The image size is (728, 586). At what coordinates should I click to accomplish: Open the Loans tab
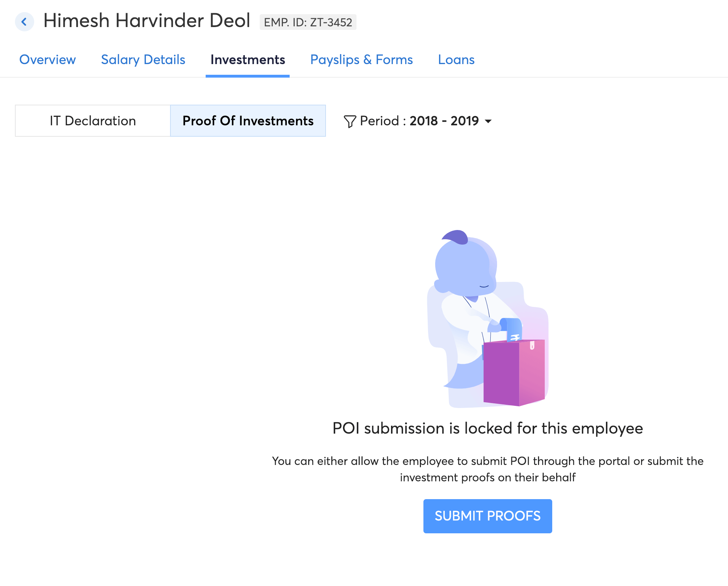click(456, 60)
